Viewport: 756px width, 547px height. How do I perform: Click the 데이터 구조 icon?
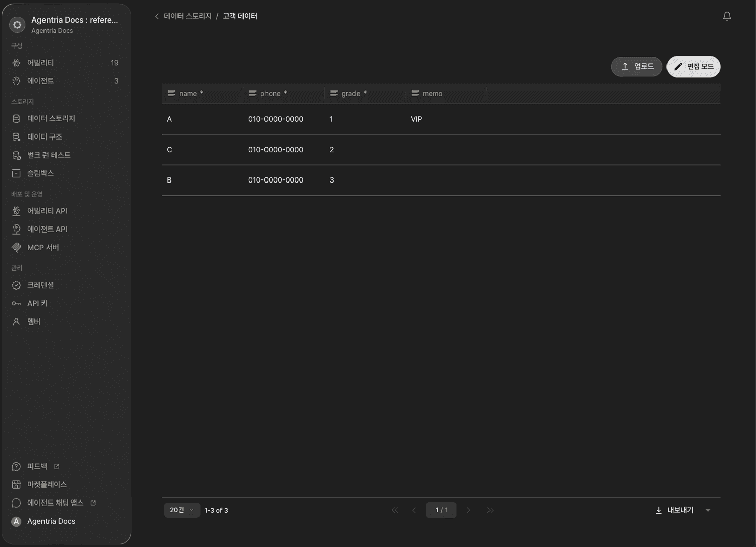[x=16, y=136]
